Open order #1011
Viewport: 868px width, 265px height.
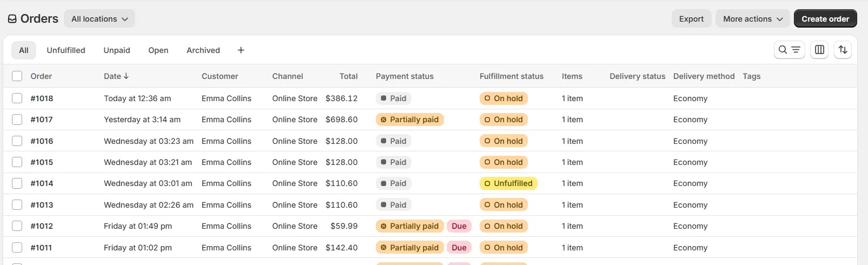(41, 248)
